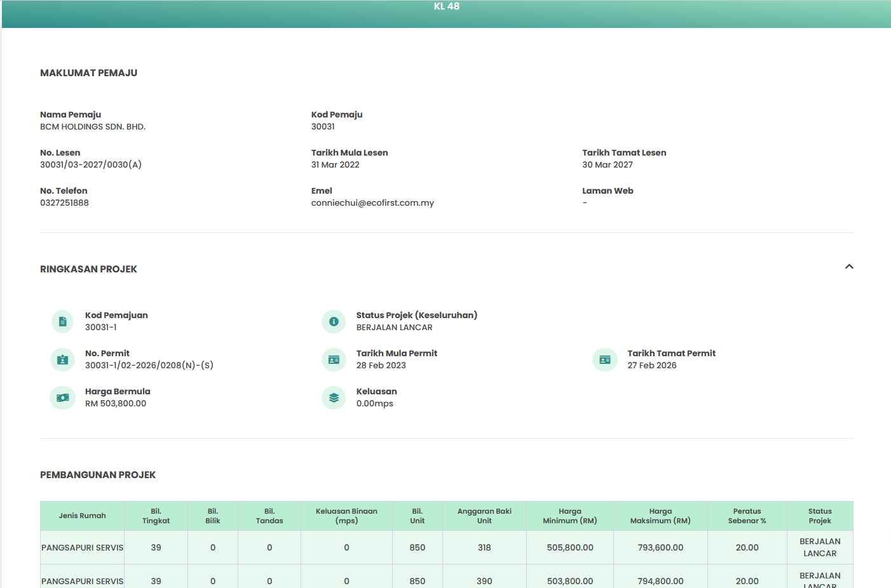Viewport: 891px width, 588px height.
Task: Click the Keluasan value 0.00mps
Action: pos(375,404)
